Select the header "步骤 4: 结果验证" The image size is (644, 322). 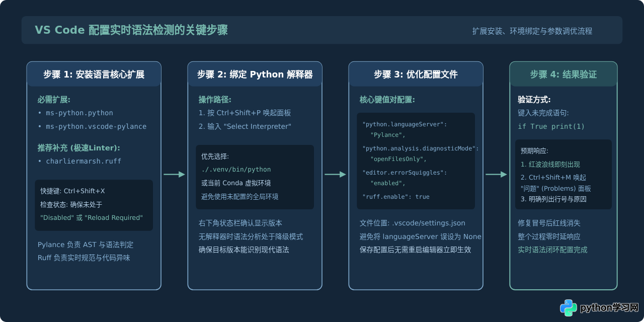click(x=563, y=74)
